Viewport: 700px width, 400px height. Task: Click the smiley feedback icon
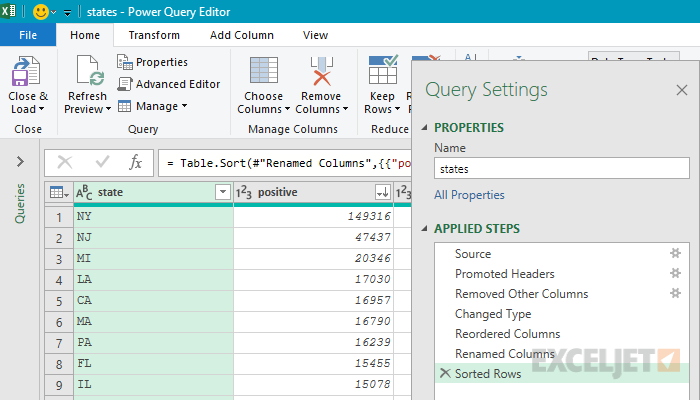41,12
